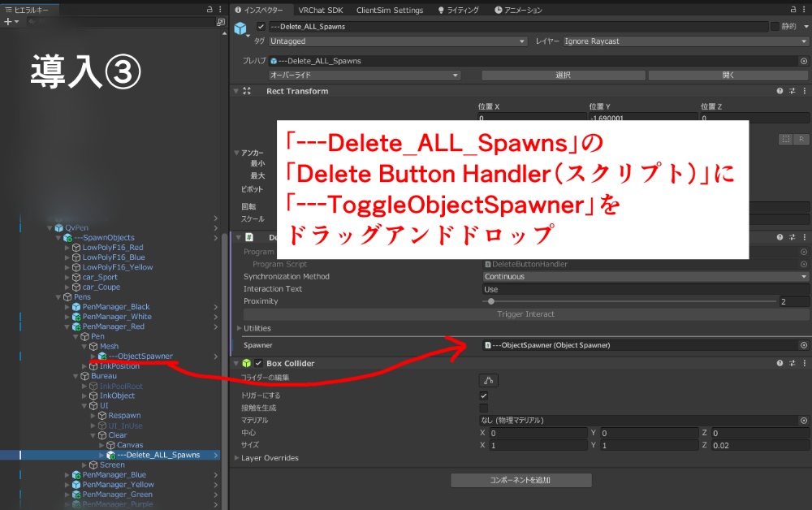Screen dimensions: 812x510
Task: Click the Rect Transform preset icon
Action: coord(792,91)
